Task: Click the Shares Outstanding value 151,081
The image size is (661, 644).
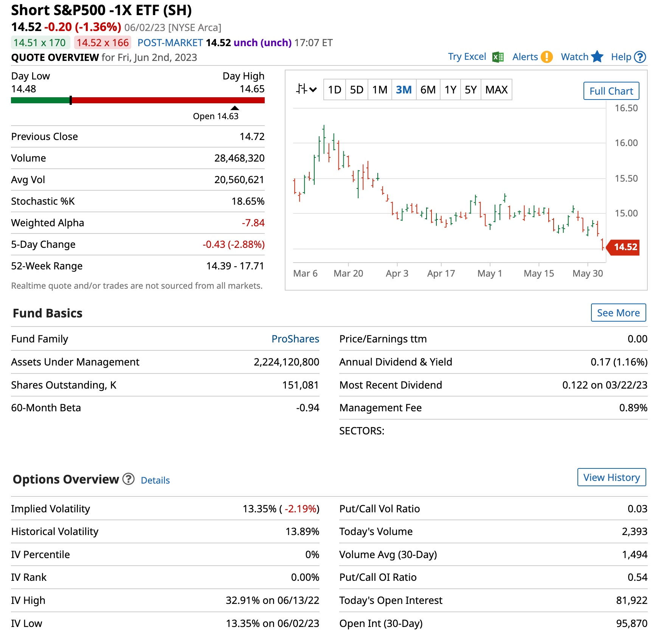Action: coord(301,385)
